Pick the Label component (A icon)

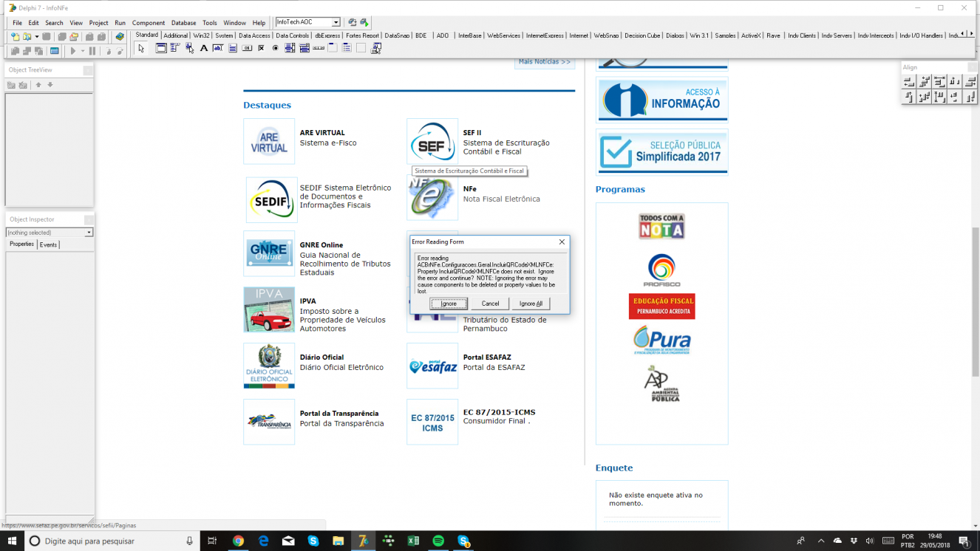click(x=204, y=49)
